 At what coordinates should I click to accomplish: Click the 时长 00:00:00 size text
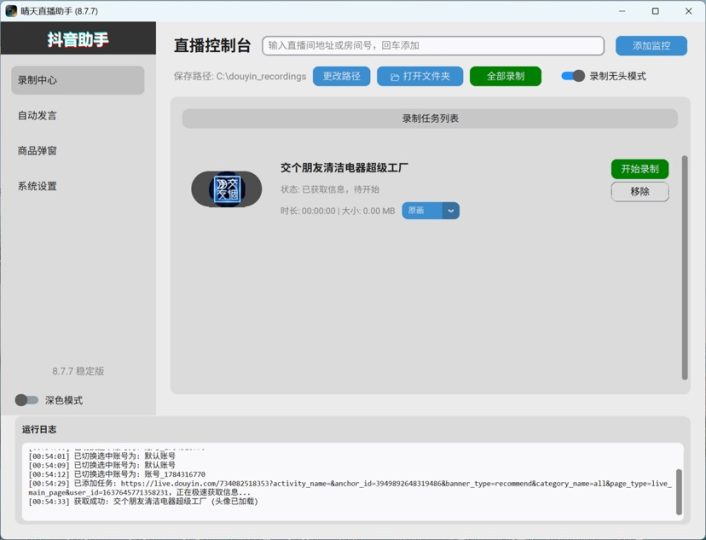coord(338,211)
